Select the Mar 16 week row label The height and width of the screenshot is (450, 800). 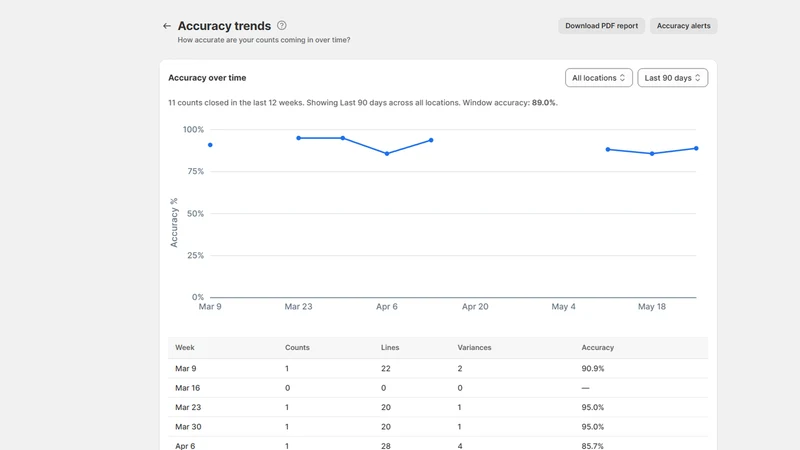[187, 388]
